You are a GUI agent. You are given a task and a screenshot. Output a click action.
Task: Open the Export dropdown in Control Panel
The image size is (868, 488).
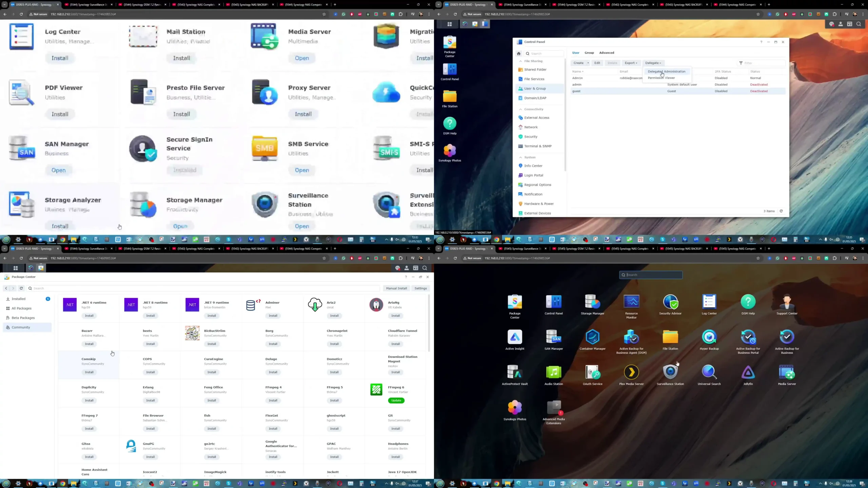tap(631, 63)
